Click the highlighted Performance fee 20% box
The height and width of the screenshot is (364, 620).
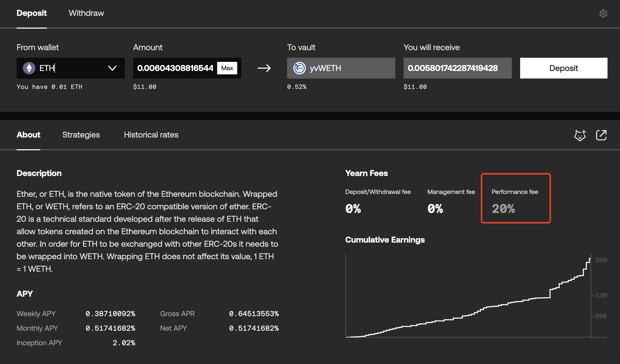coord(516,198)
